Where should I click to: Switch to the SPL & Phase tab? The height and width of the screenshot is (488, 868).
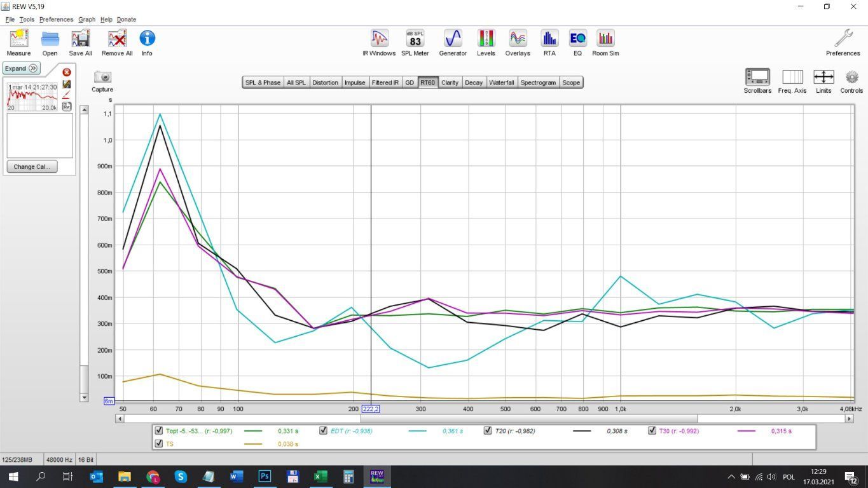(x=263, y=83)
